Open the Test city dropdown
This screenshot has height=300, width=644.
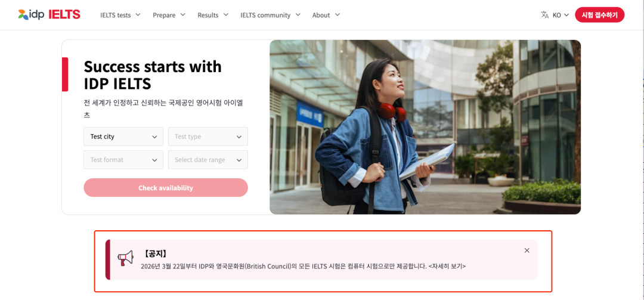123,137
